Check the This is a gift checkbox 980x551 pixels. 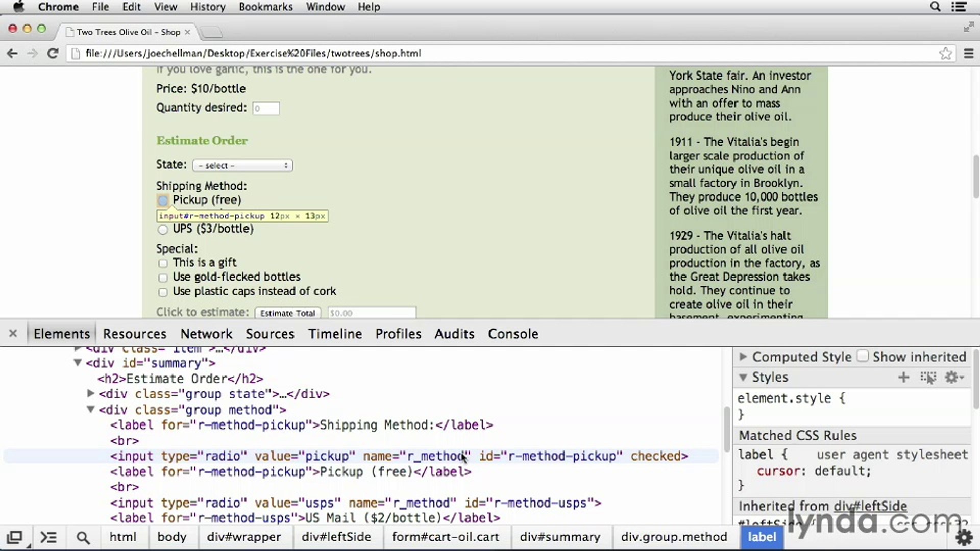[x=162, y=263]
